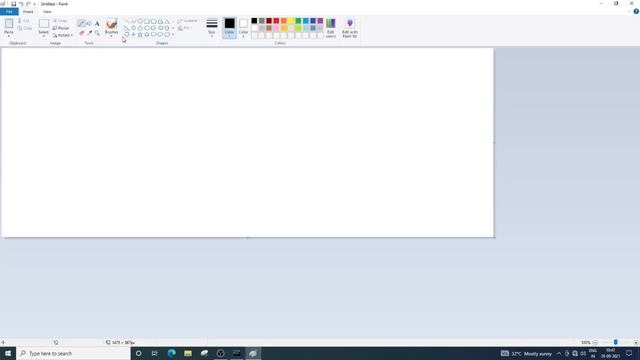Switch to the Home tab
Image resolution: width=640 pixels, height=360 pixels.
coord(28,11)
